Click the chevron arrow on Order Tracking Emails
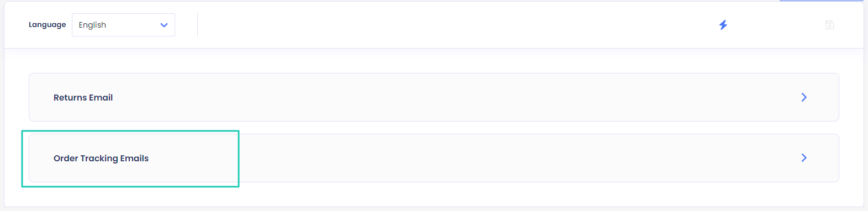Image resolution: width=868 pixels, height=211 pixels. [x=804, y=158]
